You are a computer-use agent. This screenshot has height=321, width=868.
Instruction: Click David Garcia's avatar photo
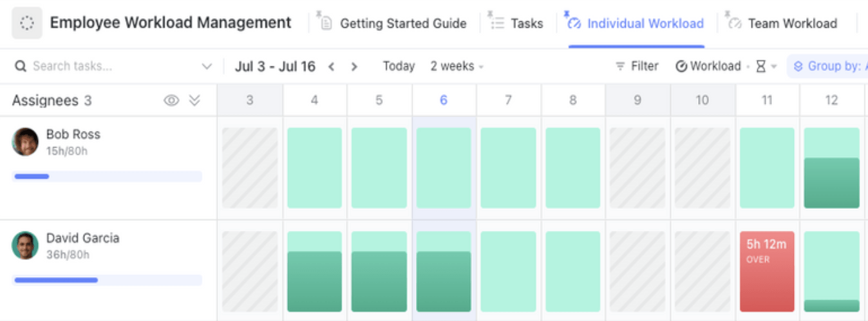tap(25, 246)
